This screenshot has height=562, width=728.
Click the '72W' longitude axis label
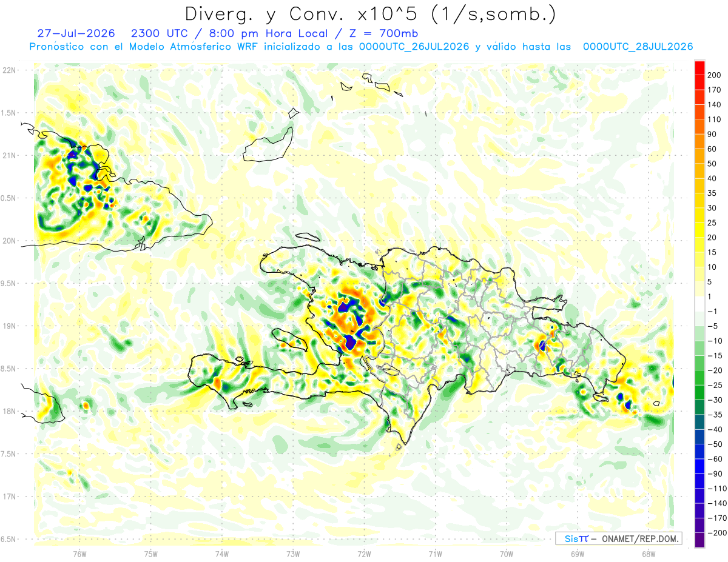tap(364, 554)
